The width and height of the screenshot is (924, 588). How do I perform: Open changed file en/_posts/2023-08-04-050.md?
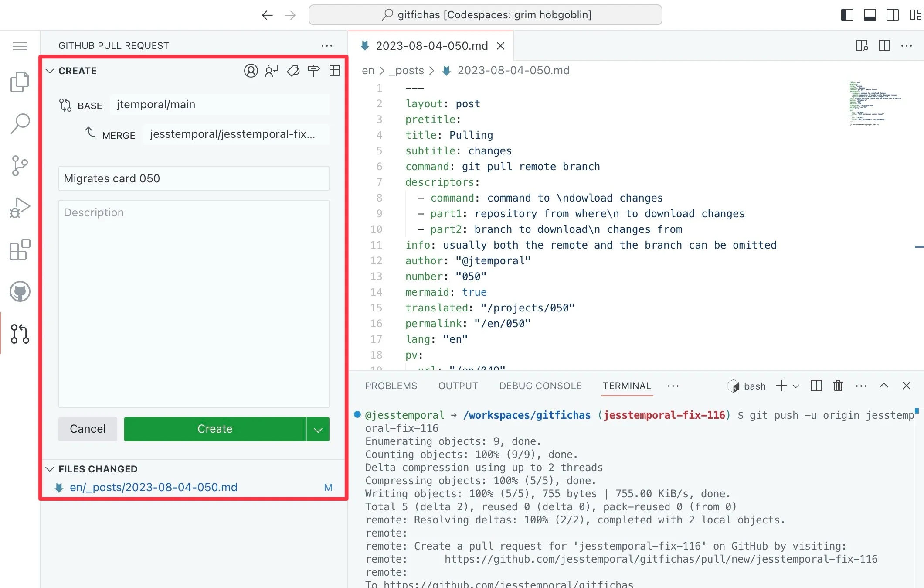click(153, 487)
